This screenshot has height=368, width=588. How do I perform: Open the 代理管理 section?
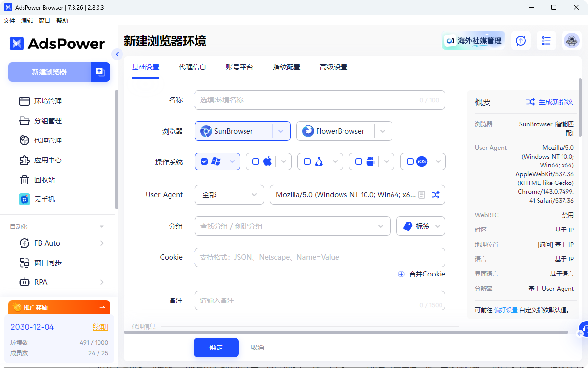point(47,140)
